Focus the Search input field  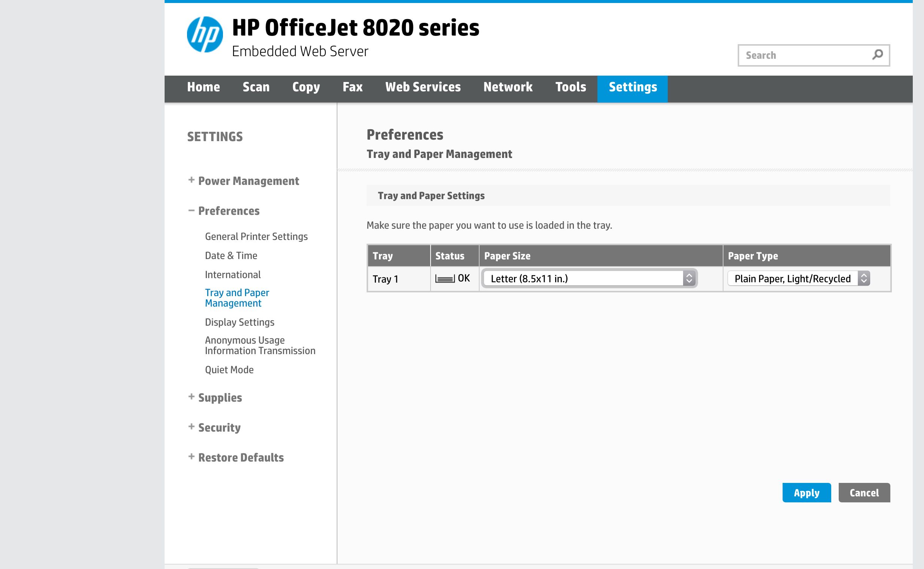pos(805,55)
